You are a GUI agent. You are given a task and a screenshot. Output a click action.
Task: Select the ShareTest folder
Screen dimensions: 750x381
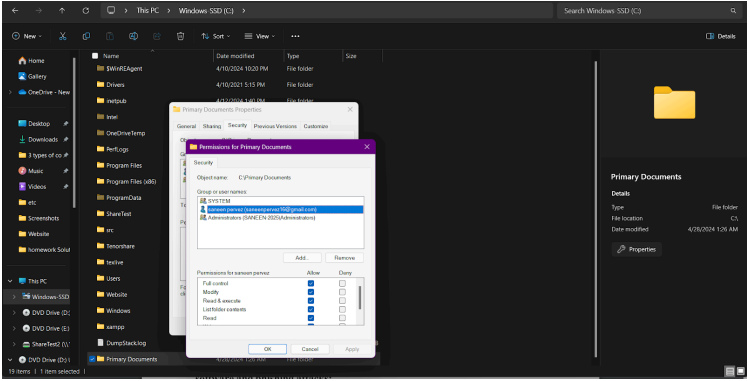click(114, 214)
